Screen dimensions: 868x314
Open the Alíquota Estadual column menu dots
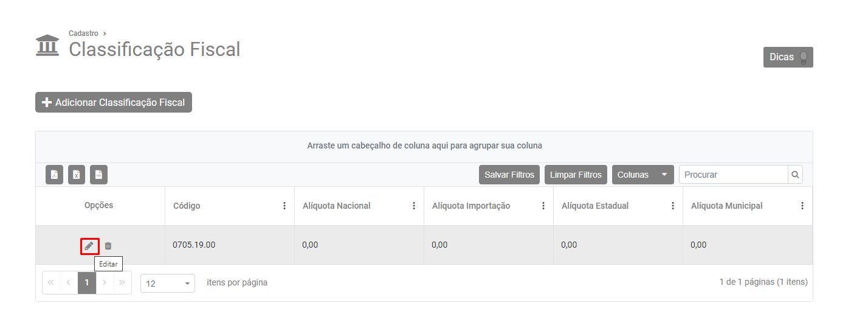tap(673, 206)
